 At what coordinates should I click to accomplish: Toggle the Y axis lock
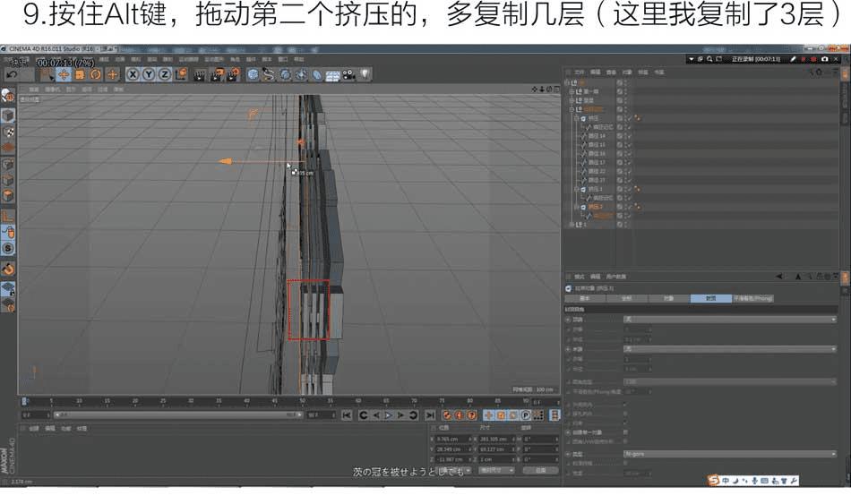click(148, 74)
